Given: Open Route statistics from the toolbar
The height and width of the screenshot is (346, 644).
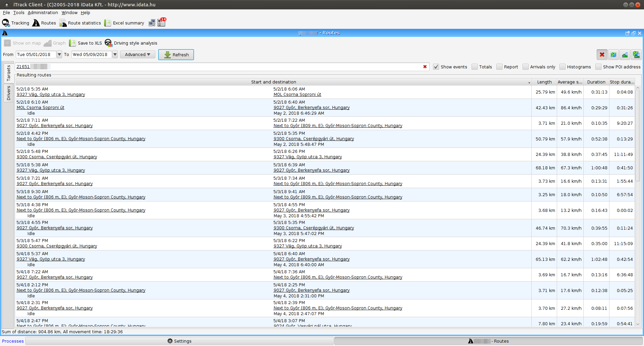Looking at the screenshot, I should (80, 23).
